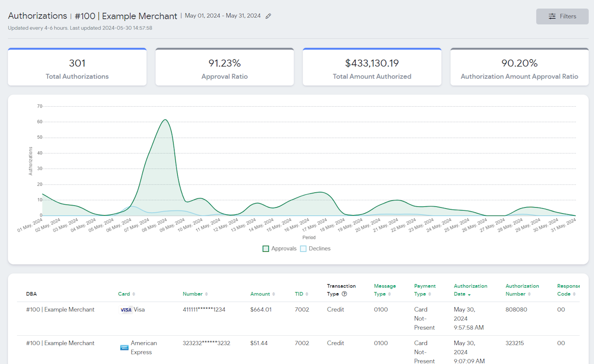Sort by Authorization Number column header
The height and width of the screenshot is (364, 594).
pos(522,290)
